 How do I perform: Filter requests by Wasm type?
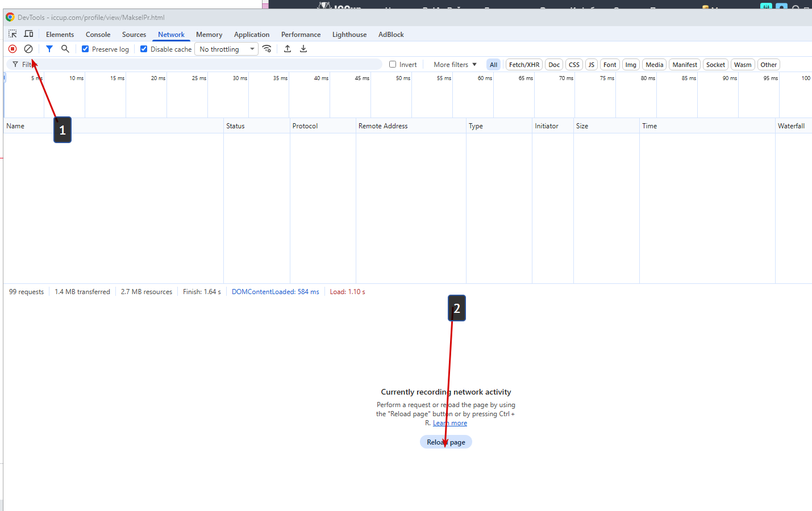pyautogui.click(x=743, y=64)
